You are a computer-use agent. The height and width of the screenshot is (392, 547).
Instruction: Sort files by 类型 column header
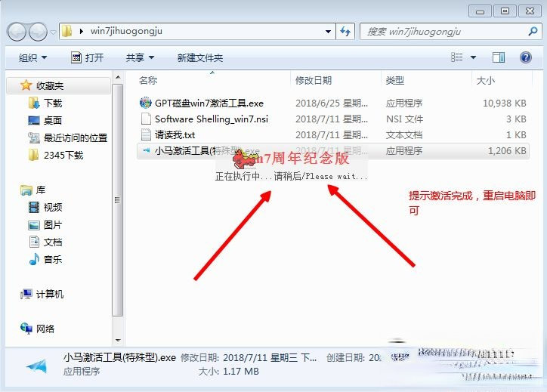click(x=395, y=81)
